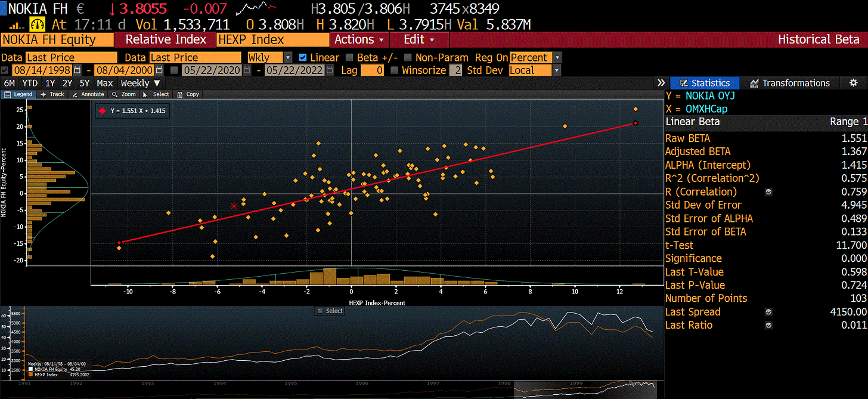Open calendar picker for 08/14/1998 start date
Screen dimensions: 868x399
click(77, 70)
